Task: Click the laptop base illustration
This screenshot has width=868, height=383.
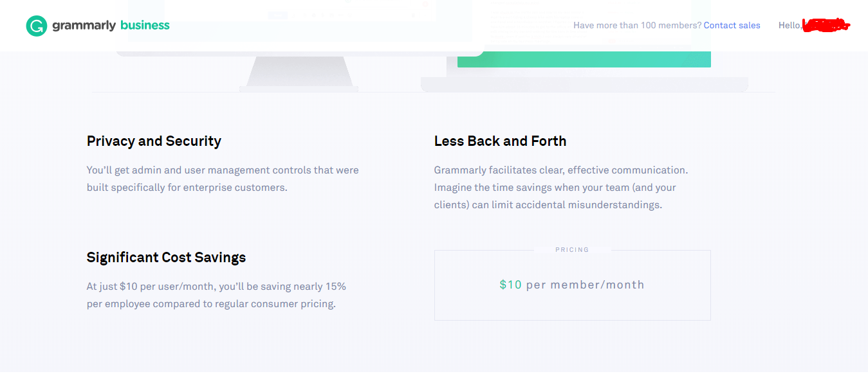Action: coord(584,84)
